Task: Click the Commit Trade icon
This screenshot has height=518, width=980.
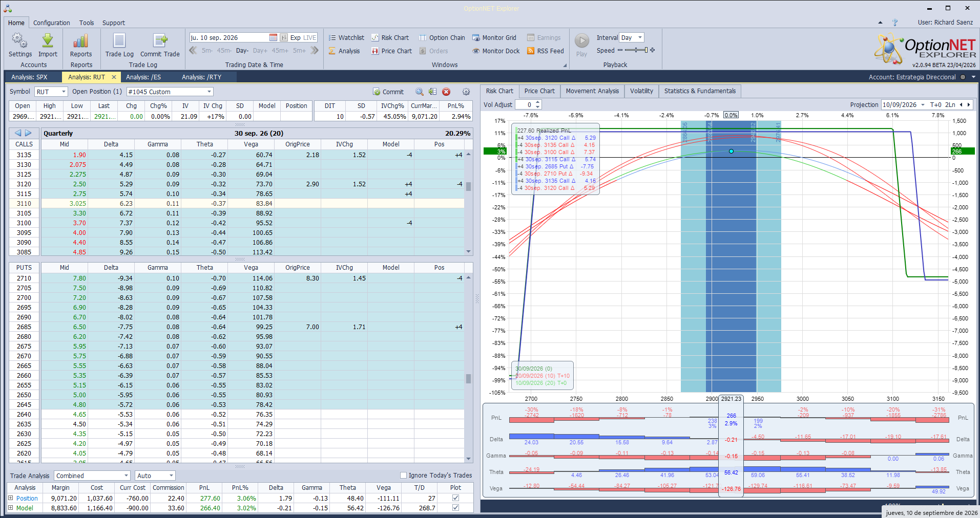Action: click(160, 41)
